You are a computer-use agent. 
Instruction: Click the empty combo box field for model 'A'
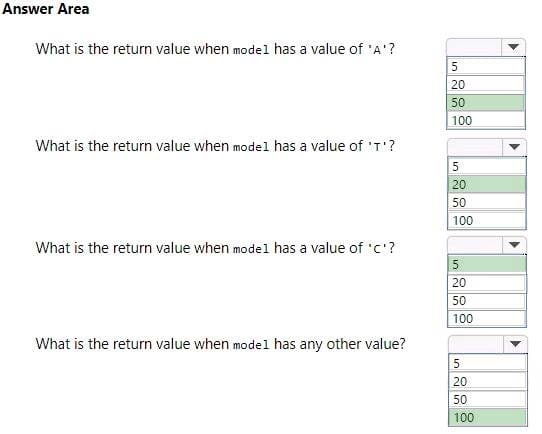(474, 47)
